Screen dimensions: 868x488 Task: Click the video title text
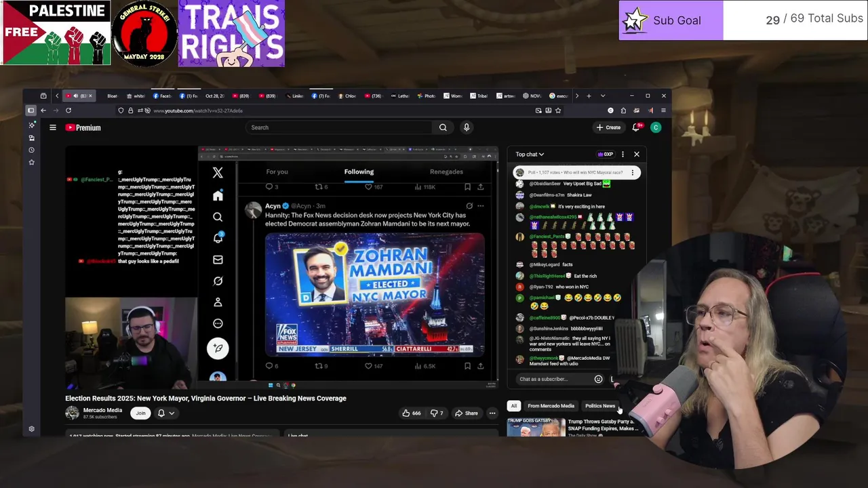pyautogui.click(x=205, y=399)
